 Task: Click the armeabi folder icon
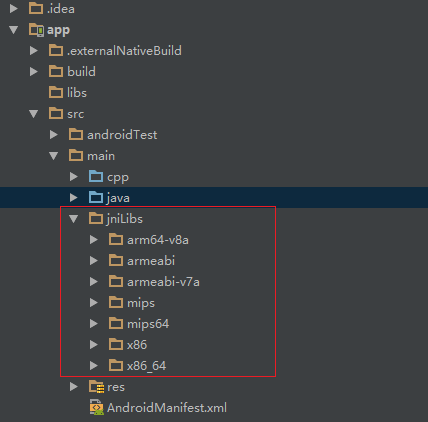(116, 260)
